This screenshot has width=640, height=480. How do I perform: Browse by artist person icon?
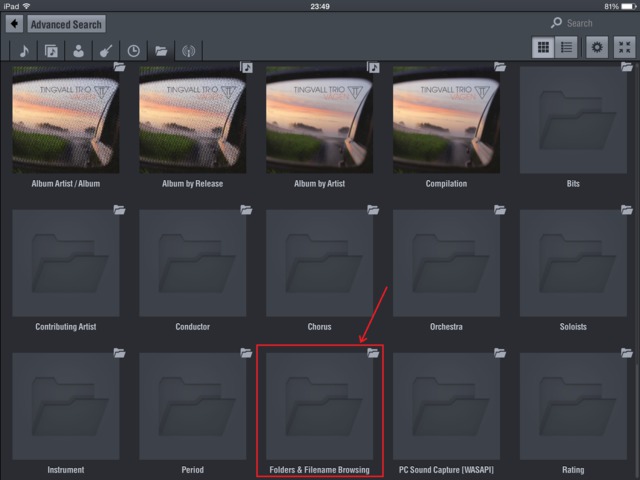[x=78, y=50]
